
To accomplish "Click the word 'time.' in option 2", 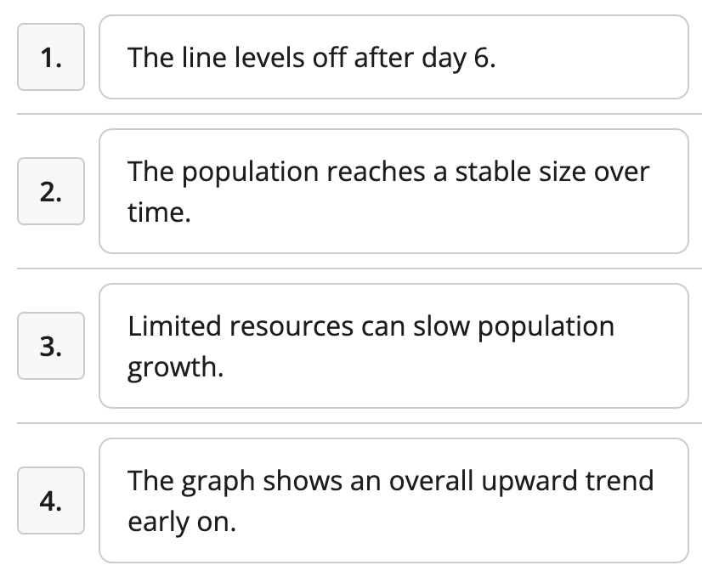I will 160,212.
